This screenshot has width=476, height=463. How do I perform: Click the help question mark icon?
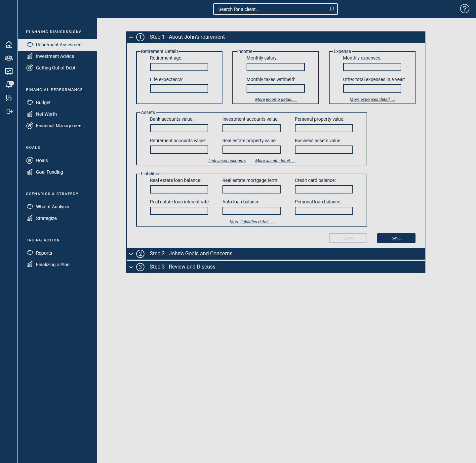pos(465,9)
